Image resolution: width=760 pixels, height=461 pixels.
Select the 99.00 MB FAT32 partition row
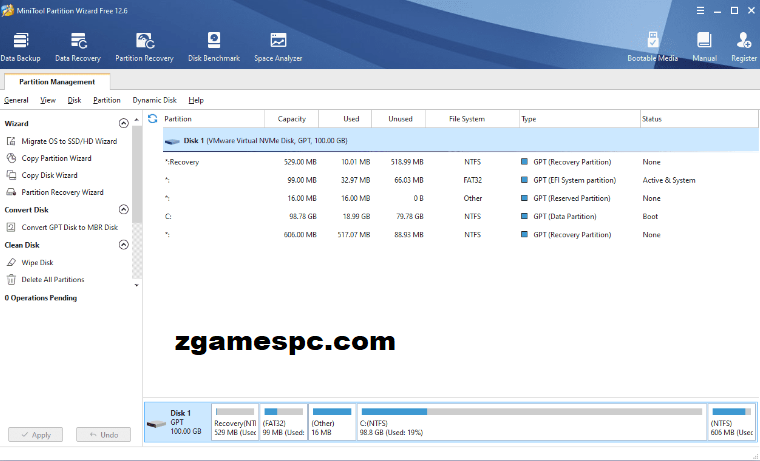click(x=460, y=180)
